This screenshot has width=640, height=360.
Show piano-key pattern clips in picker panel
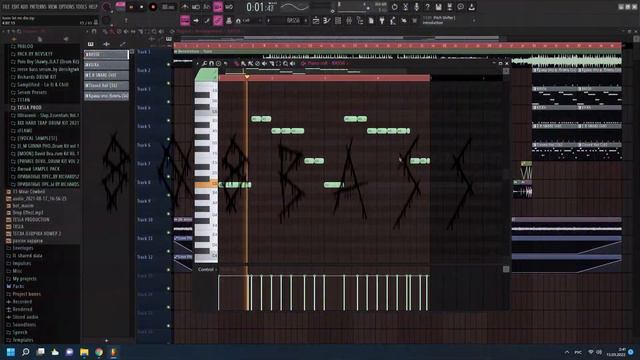(91, 44)
